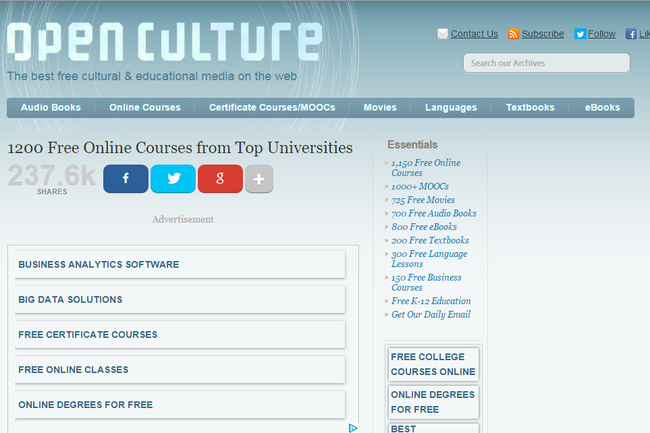The height and width of the screenshot is (433, 650).
Task: Click the Online Degrees For Free ad
Action: coord(180,405)
